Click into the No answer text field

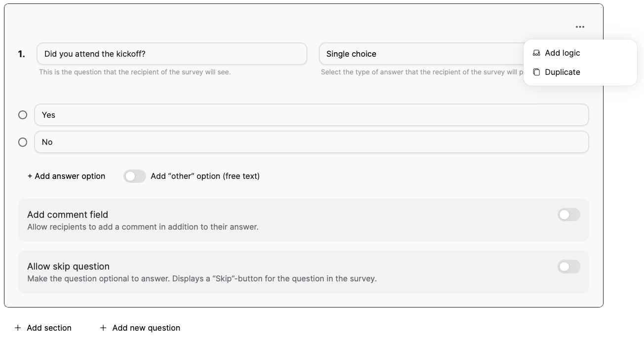pyautogui.click(x=311, y=142)
